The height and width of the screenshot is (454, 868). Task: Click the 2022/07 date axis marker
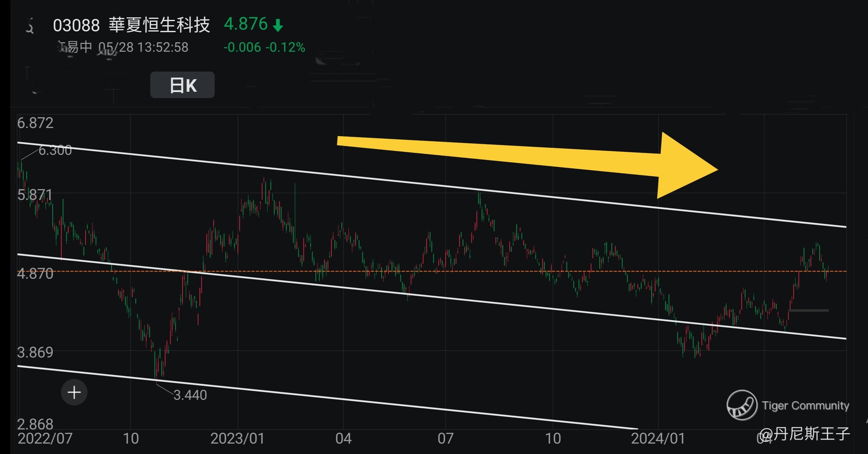[45, 439]
